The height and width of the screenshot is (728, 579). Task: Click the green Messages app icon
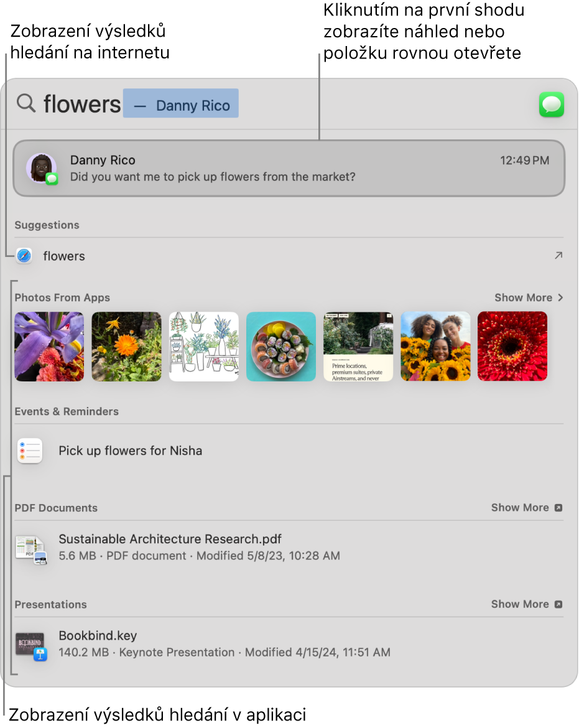(551, 105)
